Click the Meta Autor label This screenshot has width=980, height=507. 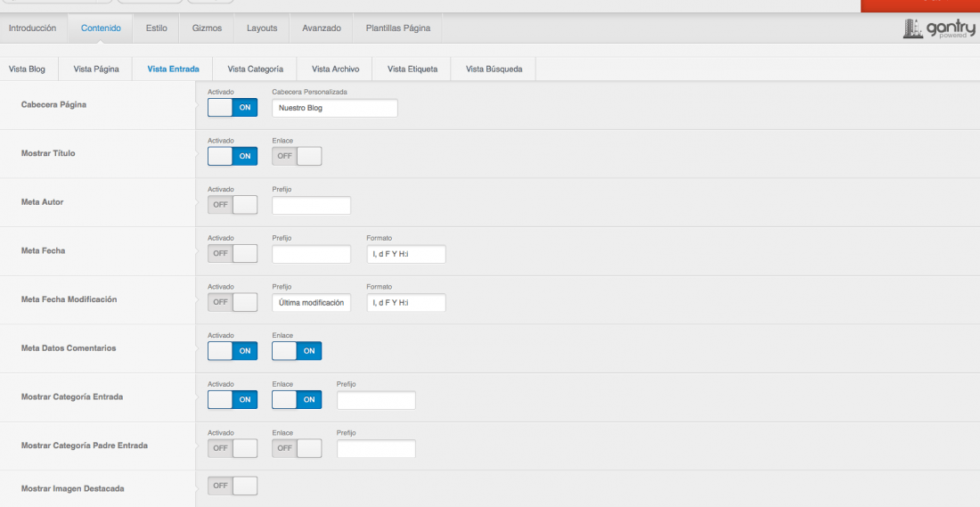[x=43, y=202]
